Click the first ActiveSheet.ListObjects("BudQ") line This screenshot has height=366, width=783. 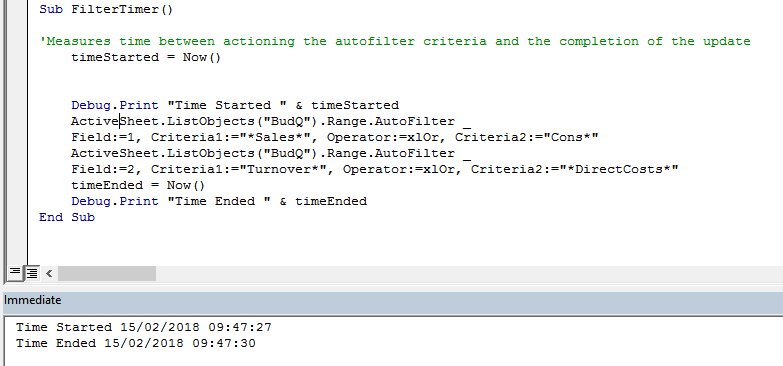pos(271,121)
